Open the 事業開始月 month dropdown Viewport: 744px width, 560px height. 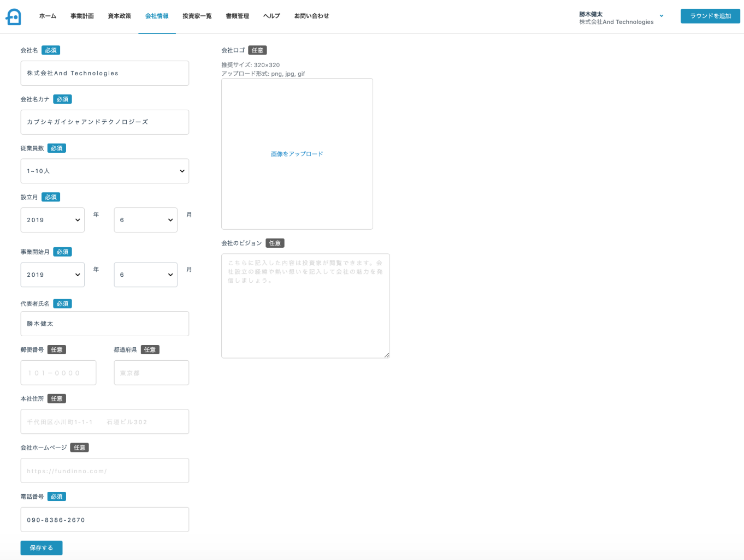tap(146, 275)
